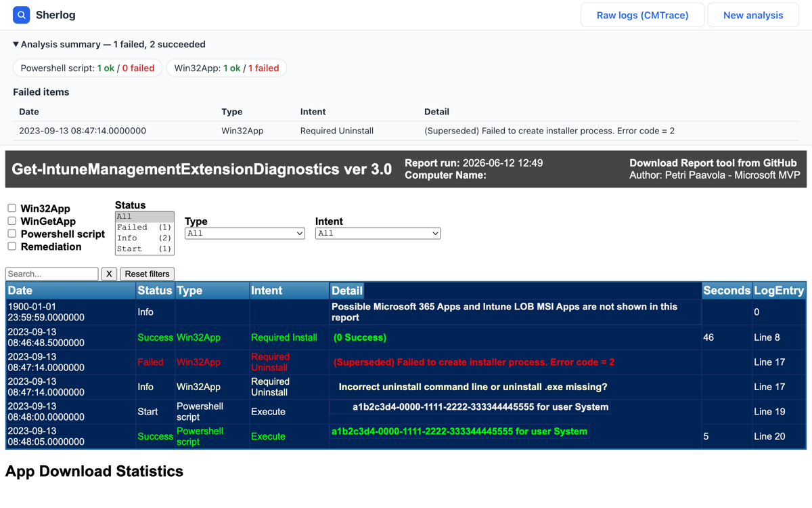Toggle the Win32App checkbox

coord(12,208)
